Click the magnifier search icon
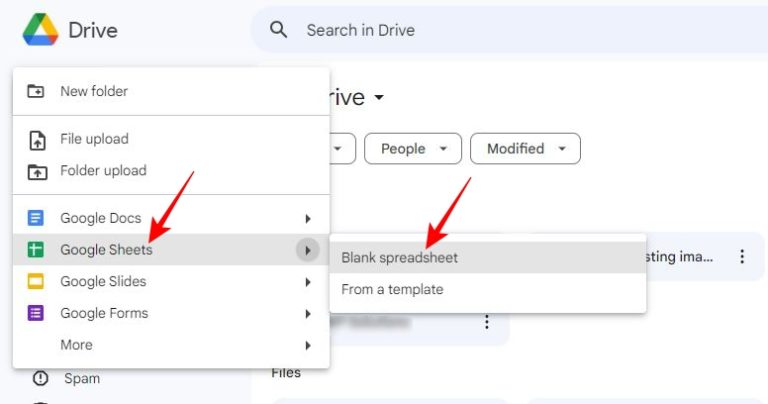This screenshot has height=404, width=768. (278, 30)
